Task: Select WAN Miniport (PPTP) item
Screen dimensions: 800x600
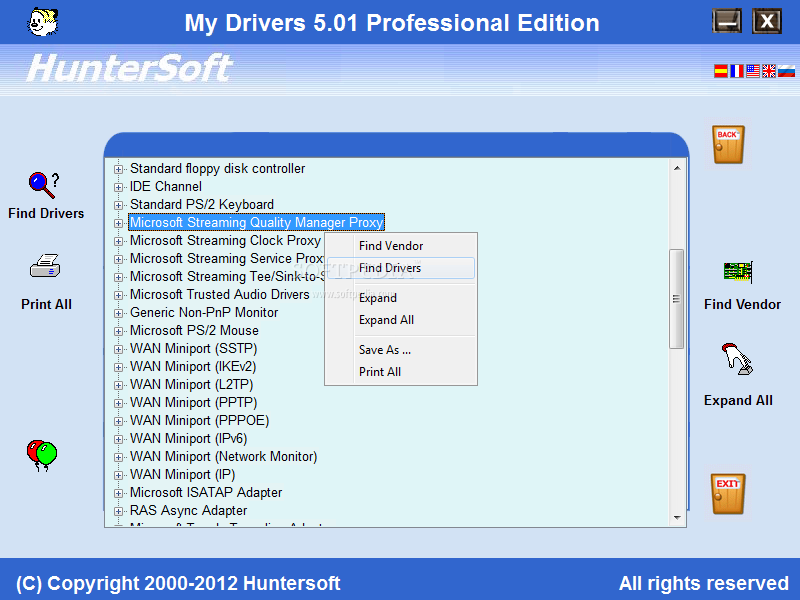Action: click(x=193, y=403)
